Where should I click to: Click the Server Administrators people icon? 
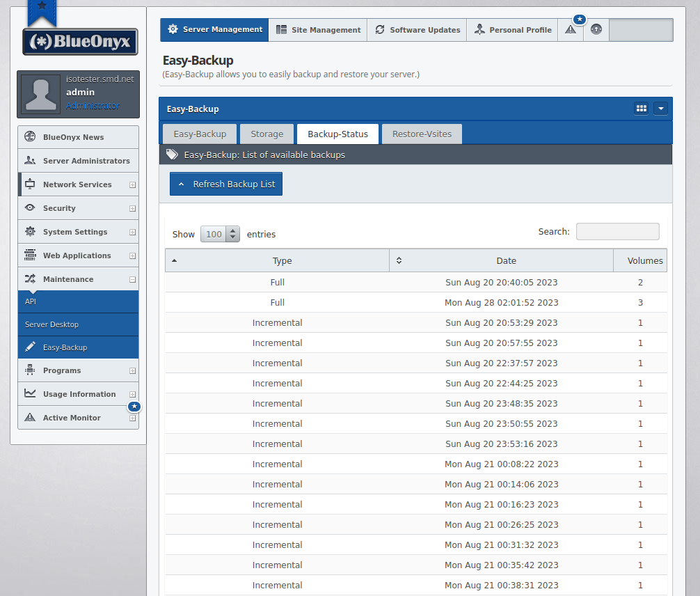coord(30,160)
